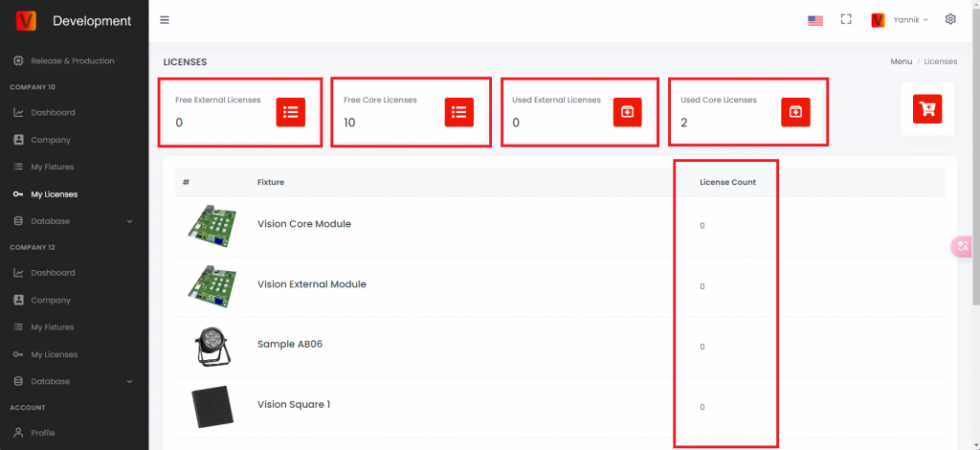The width and height of the screenshot is (980, 450).
Task: Open the Yannik user dropdown
Action: pyautogui.click(x=900, y=20)
